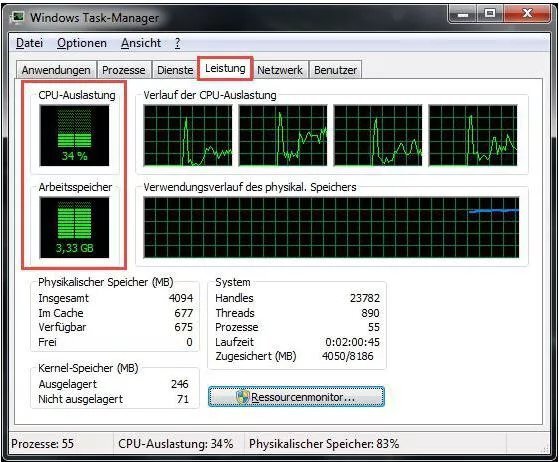Viewport: 559px width, 462px height.
Task: Click the shield icon on Ressourcenmonitor button
Action: pyautogui.click(x=243, y=397)
